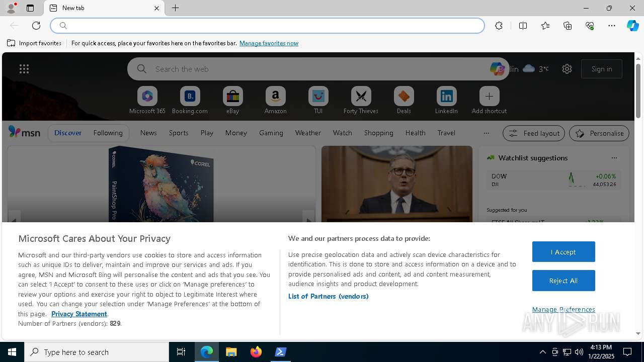Screen dimensions: 644x362
Task: Open the Shopping category
Action: pos(379,133)
